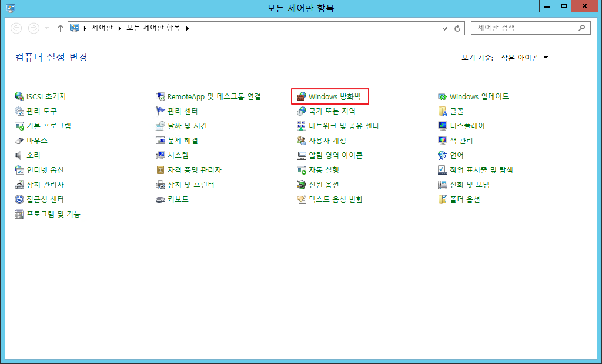Open the recent locations dropdown arrow
This screenshot has height=364, width=602.
pos(47,28)
